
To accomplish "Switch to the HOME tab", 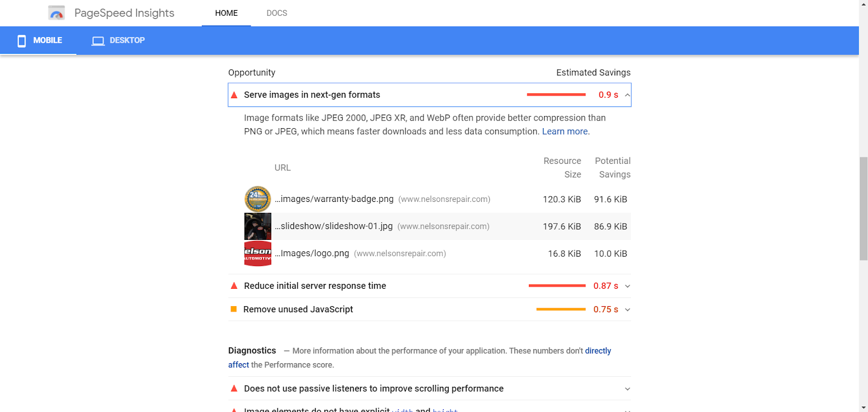I will (226, 13).
